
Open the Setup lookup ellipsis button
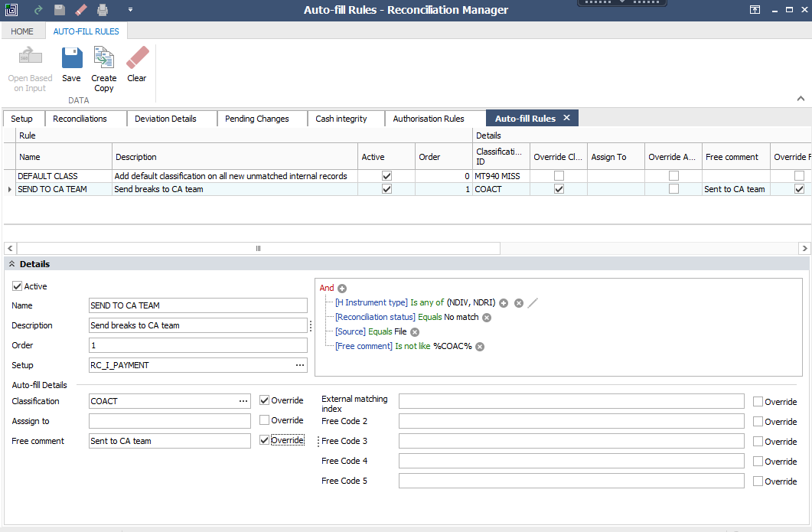point(300,365)
